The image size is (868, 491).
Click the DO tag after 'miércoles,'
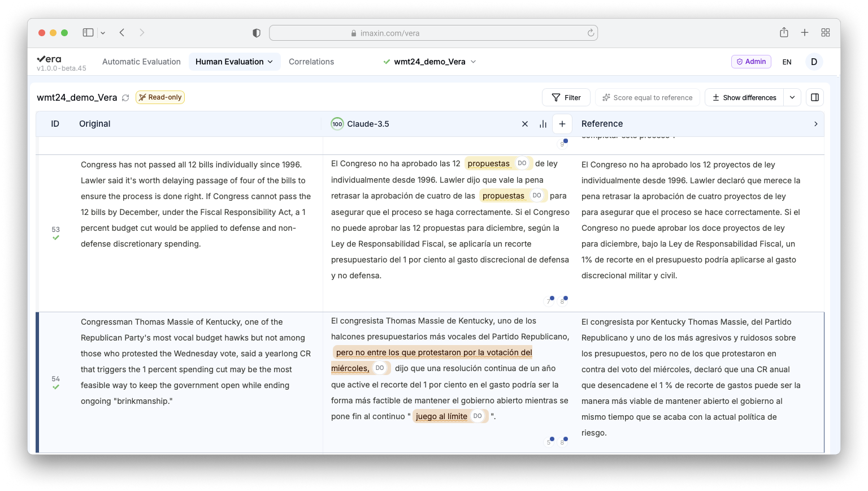[380, 368]
